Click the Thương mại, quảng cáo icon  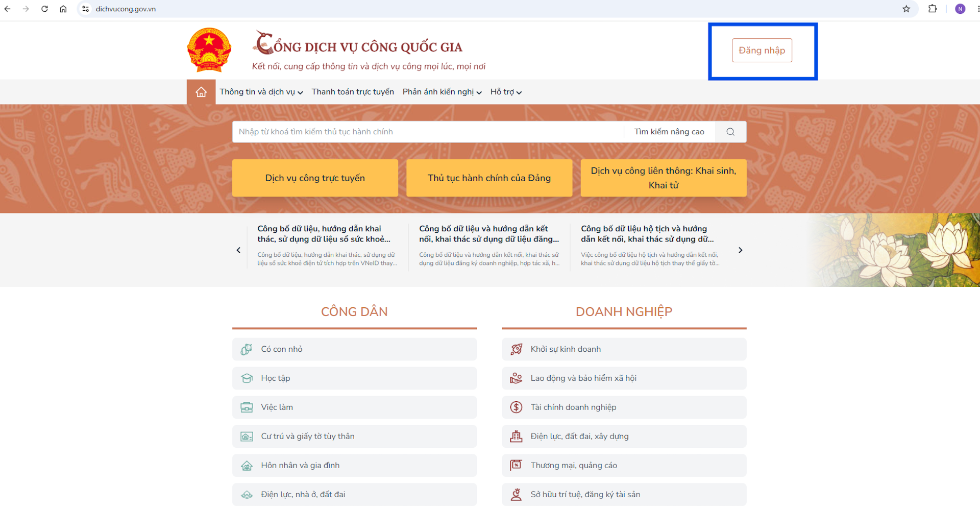click(x=516, y=465)
